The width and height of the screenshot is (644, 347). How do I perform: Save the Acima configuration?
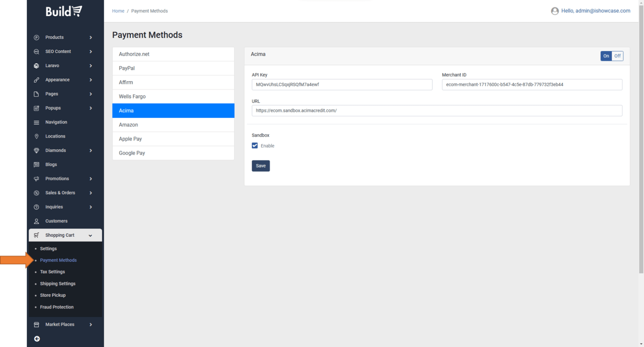click(x=261, y=166)
